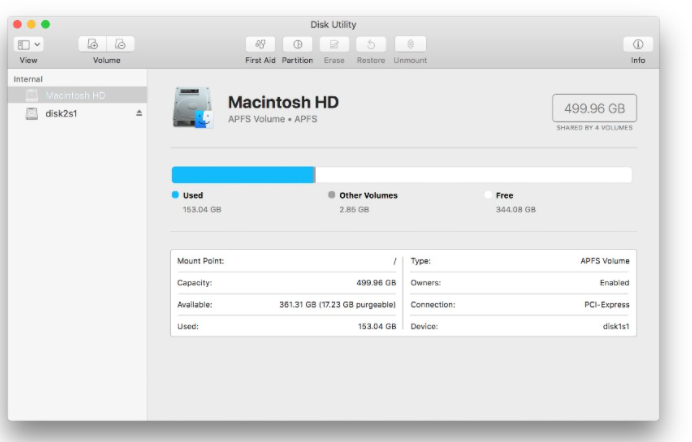Click the APFS Volume • APFS subtitle

pos(273,119)
